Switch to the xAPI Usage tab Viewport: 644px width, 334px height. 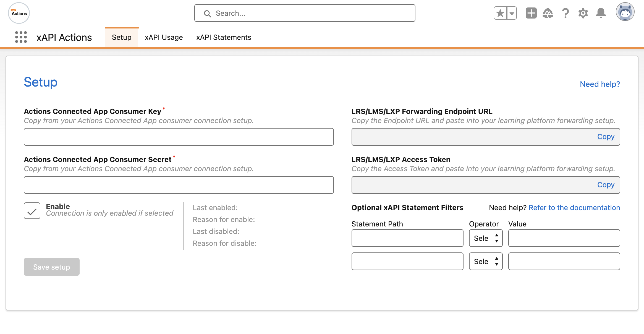(x=164, y=37)
